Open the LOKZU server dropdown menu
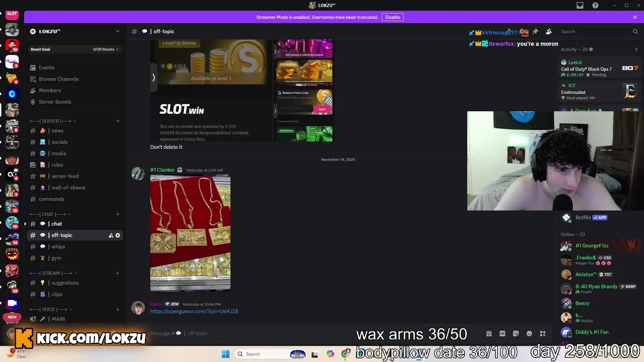Image resolution: width=644 pixels, height=362 pixels. tap(74, 31)
